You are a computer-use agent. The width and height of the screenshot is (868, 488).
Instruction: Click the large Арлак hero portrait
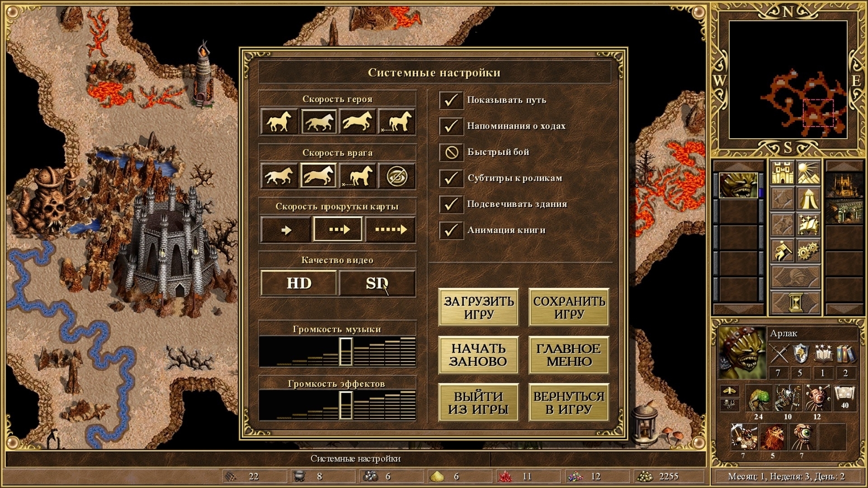pyautogui.click(x=741, y=354)
